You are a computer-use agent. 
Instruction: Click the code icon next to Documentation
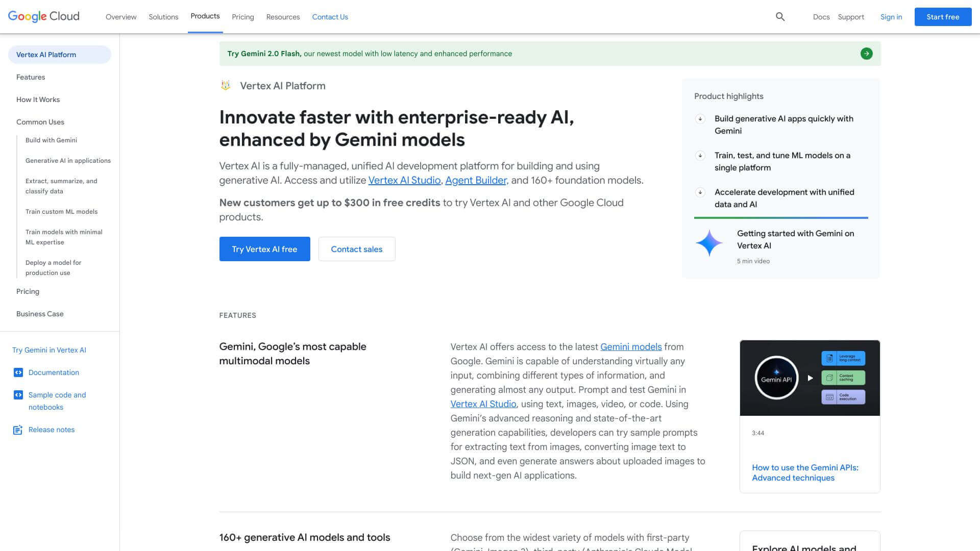tap(18, 372)
